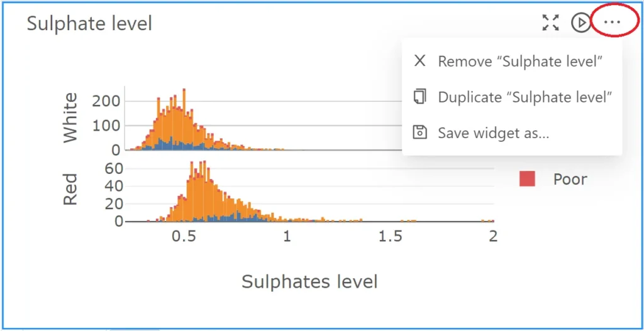This screenshot has width=644, height=331.
Task: Click the red Poor legend color swatch
Action: [x=527, y=179]
